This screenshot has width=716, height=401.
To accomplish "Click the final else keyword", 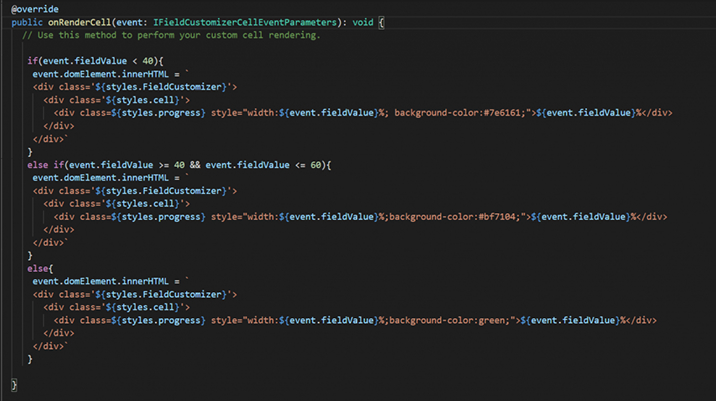I will pos(38,269).
